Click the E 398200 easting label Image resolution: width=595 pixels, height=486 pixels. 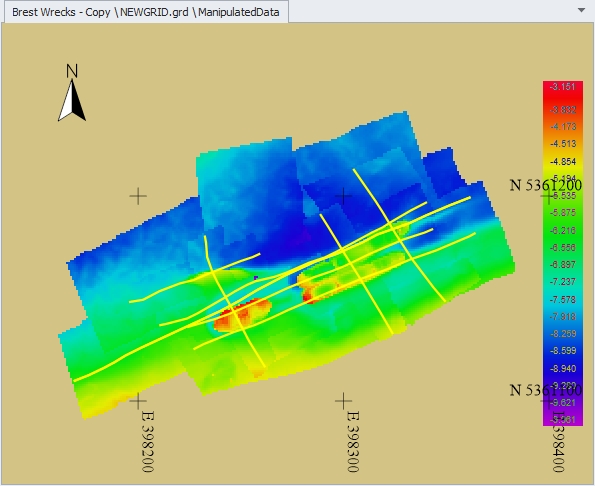point(148,442)
